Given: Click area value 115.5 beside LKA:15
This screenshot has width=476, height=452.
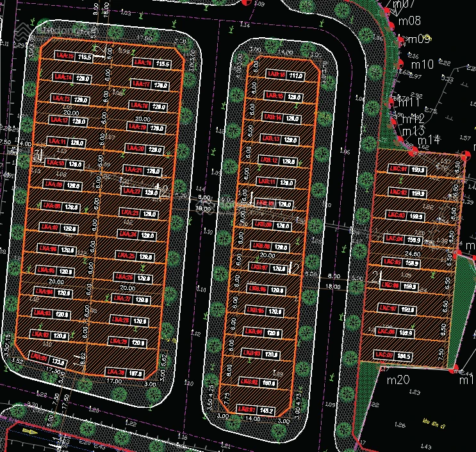Looking at the screenshot, I should point(84,57).
